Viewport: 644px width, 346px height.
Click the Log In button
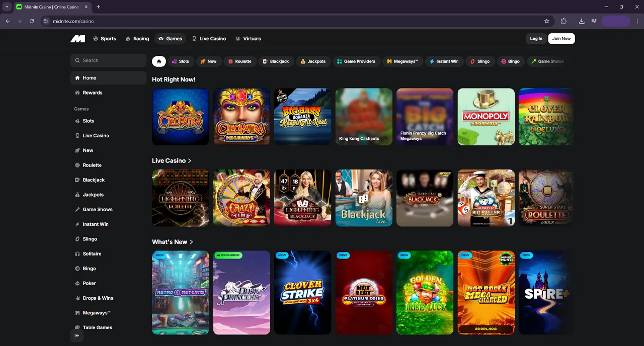point(536,39)
